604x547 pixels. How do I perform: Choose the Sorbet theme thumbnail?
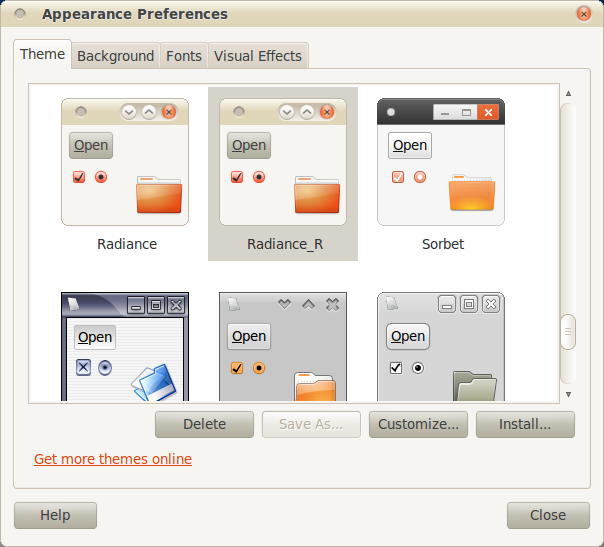pyautogui.click(x=441, y=162)
